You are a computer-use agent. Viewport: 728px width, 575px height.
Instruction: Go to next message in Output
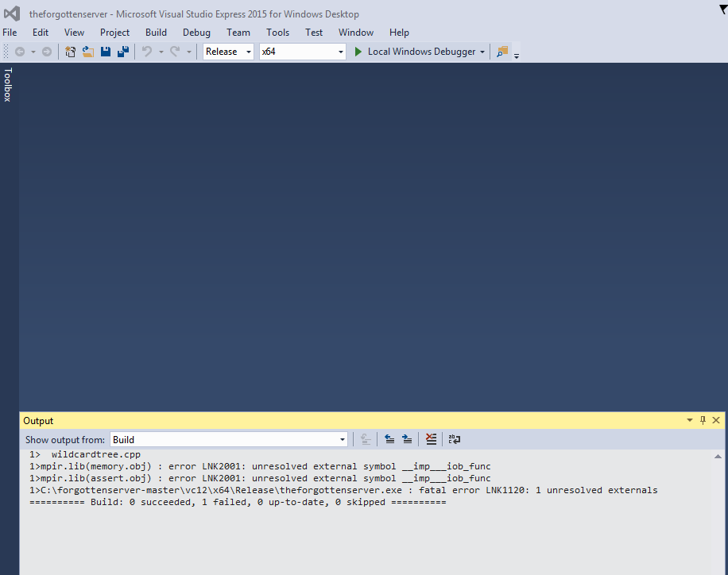click(407, 439)
